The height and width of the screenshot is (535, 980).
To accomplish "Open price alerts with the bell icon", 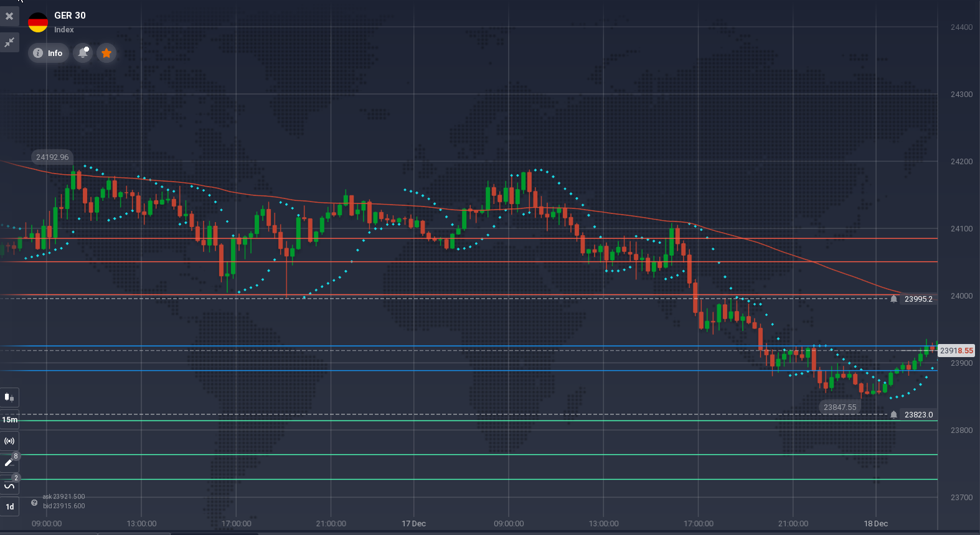I will (x=82, y=53).
